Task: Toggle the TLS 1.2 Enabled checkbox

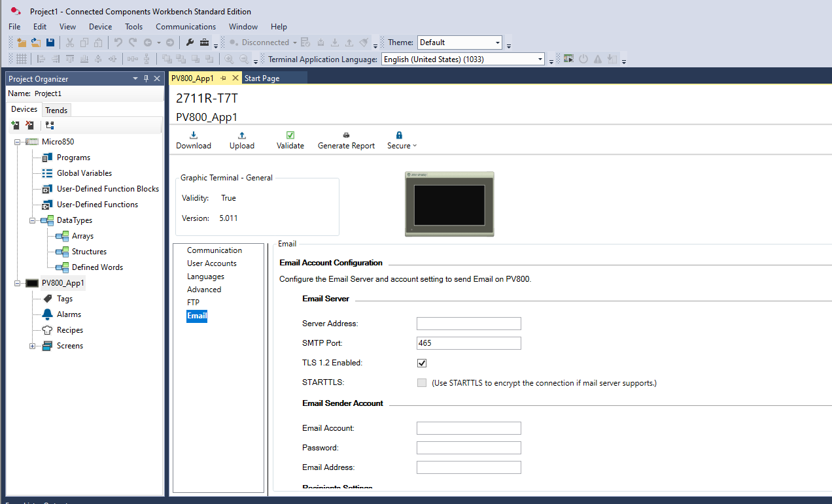Action: pos(422,363)
